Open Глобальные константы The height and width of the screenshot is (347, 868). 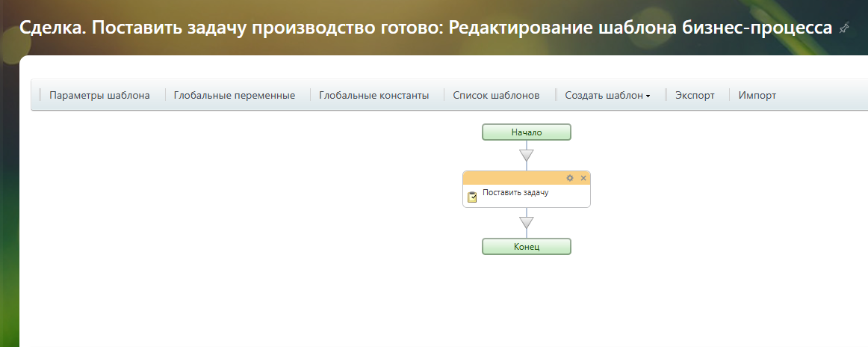(x=373, y=95)
